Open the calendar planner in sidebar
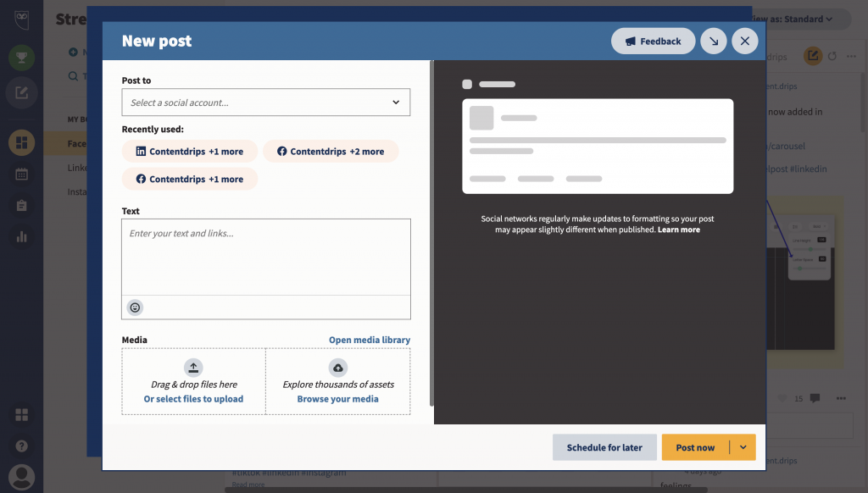This screenshot has width=868, height=493. (21, 174)
